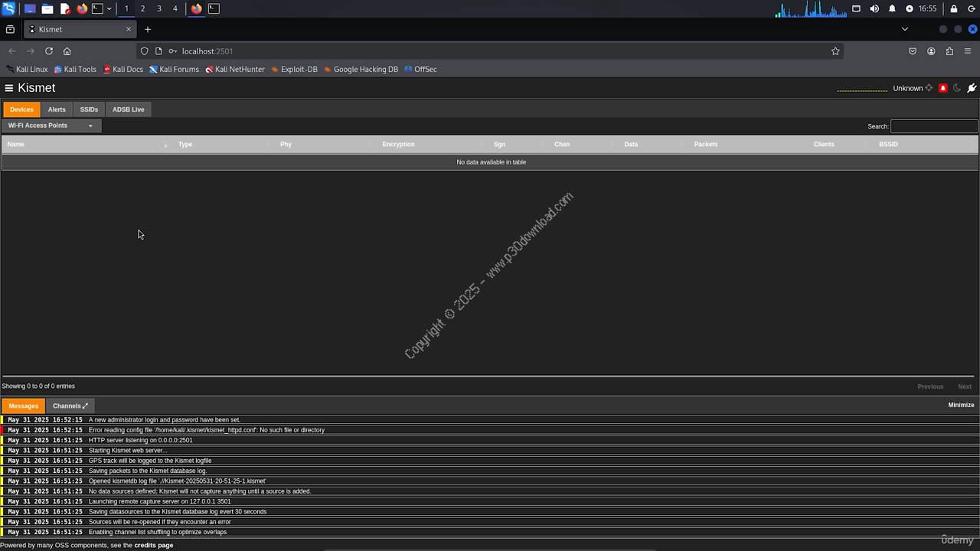The height and width of the screenshot is (551, 980).
Task: Close the Kismet browser tab
Action: (x=128, y=30)
